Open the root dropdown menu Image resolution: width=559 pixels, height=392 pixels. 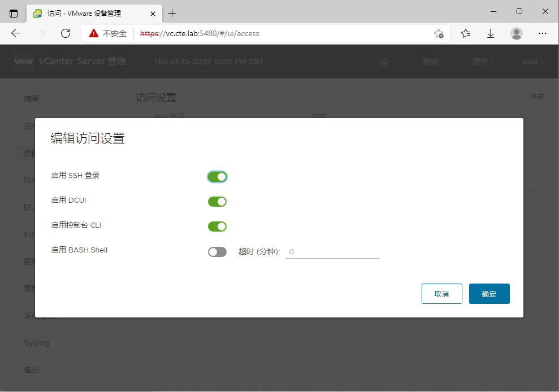click(x=531, y=62)
